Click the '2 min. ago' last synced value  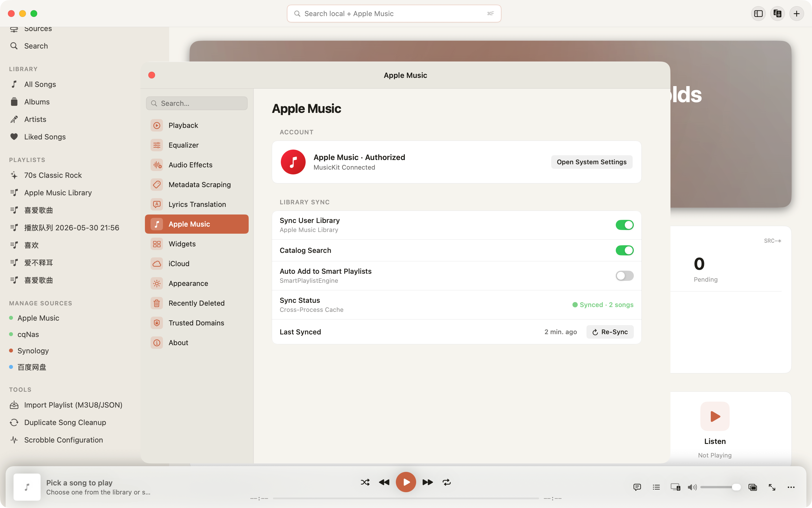pos(561,332)
